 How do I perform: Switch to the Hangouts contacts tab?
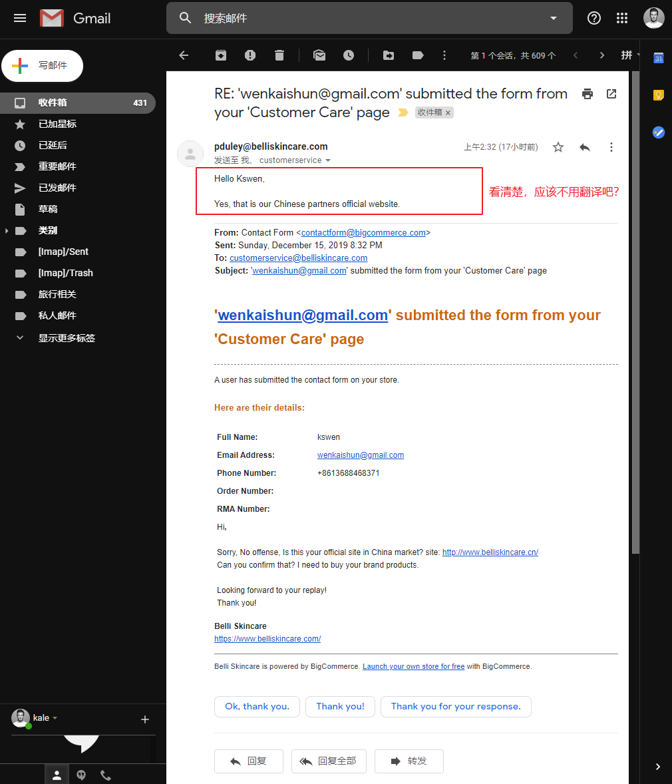pyautogui.click(x=57, y=775)
